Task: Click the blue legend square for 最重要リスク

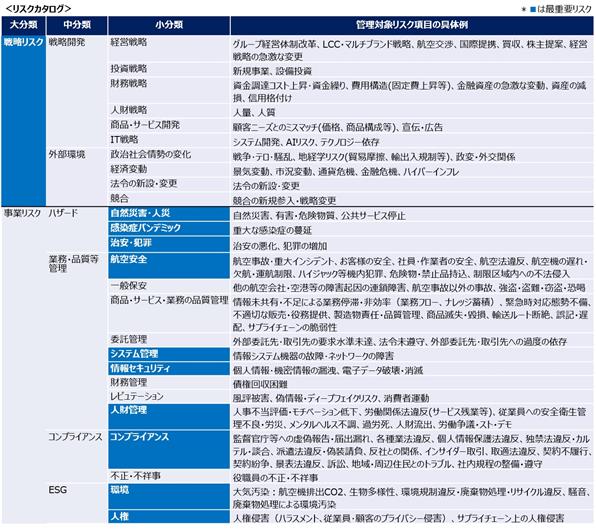Action: coord(533,9)
